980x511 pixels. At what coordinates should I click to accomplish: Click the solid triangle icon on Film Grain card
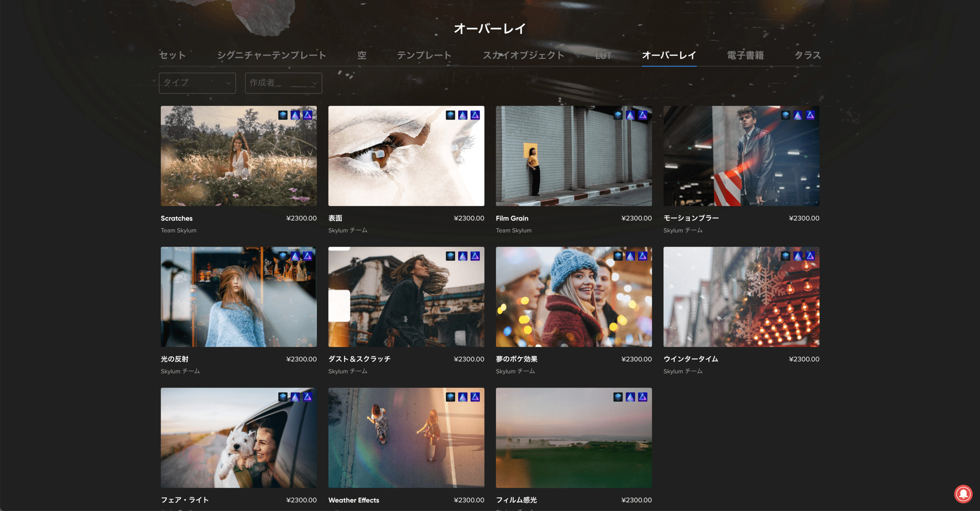click(630, 115)
